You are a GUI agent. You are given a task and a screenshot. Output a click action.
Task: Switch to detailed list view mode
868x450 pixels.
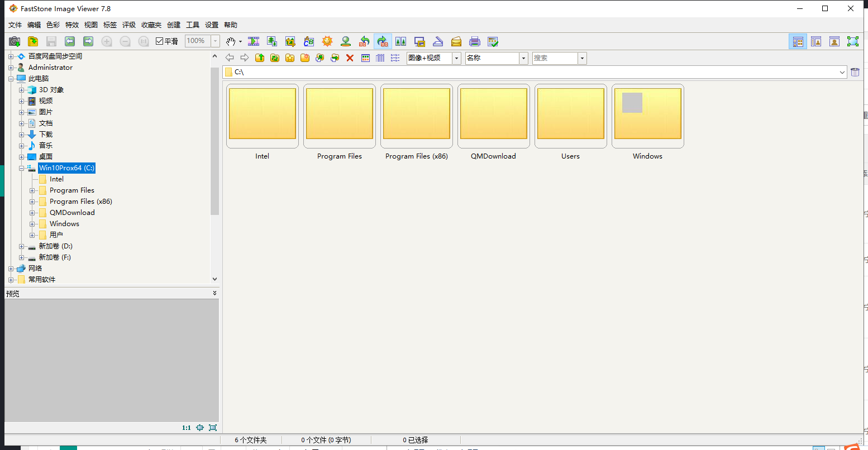tap(380, 58)
